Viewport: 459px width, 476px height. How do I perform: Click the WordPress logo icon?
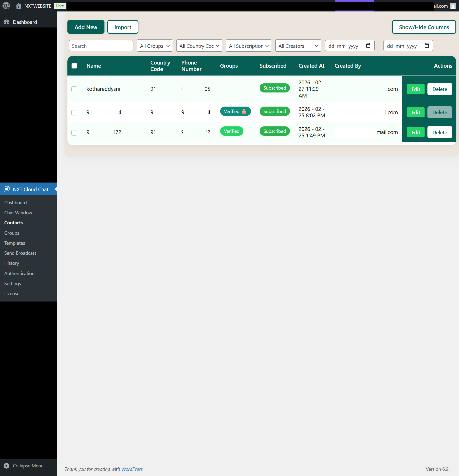tap(6, 5)
